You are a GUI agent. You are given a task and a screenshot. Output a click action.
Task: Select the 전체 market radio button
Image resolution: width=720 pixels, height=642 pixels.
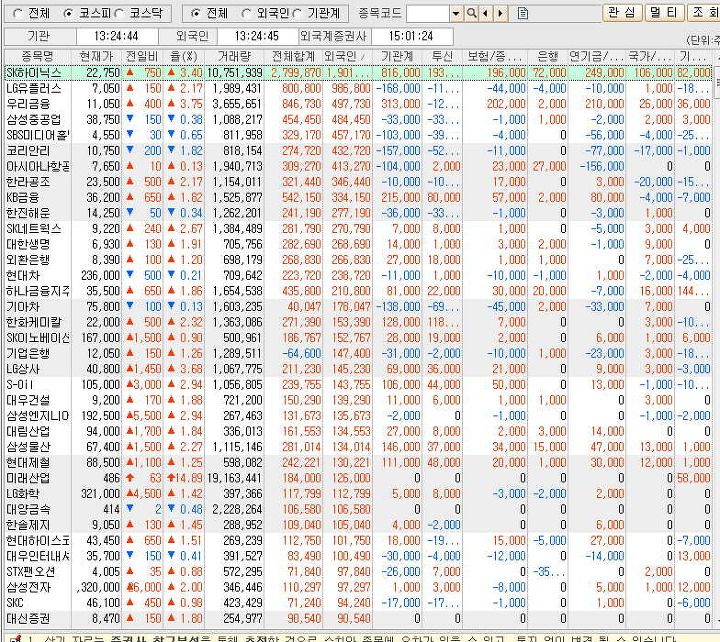pos(17,14)
